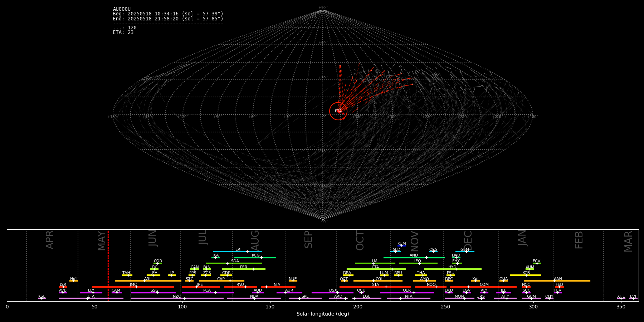Click the MON pink shower bar

click(459, 298)
